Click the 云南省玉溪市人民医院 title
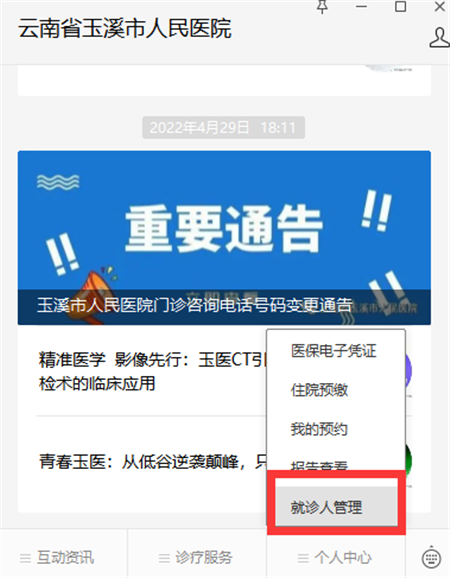This screenshot has height=578, width=450. [x=125, y=28]
